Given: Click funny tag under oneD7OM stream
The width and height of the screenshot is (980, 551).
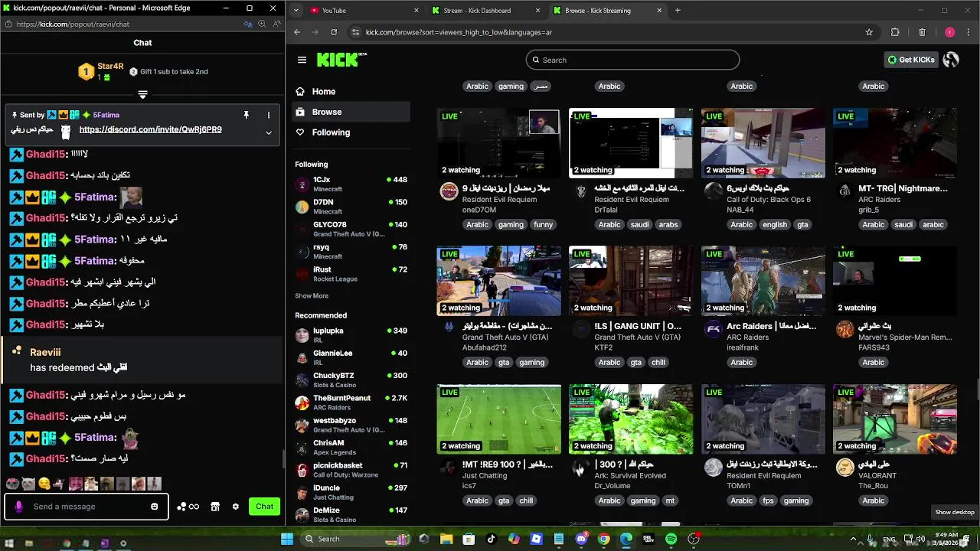Looking at the screenshot, I should pos(543,225).
